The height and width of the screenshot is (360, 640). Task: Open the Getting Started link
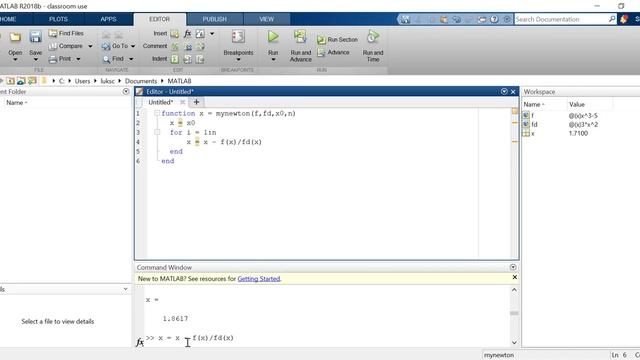[259, 279]
